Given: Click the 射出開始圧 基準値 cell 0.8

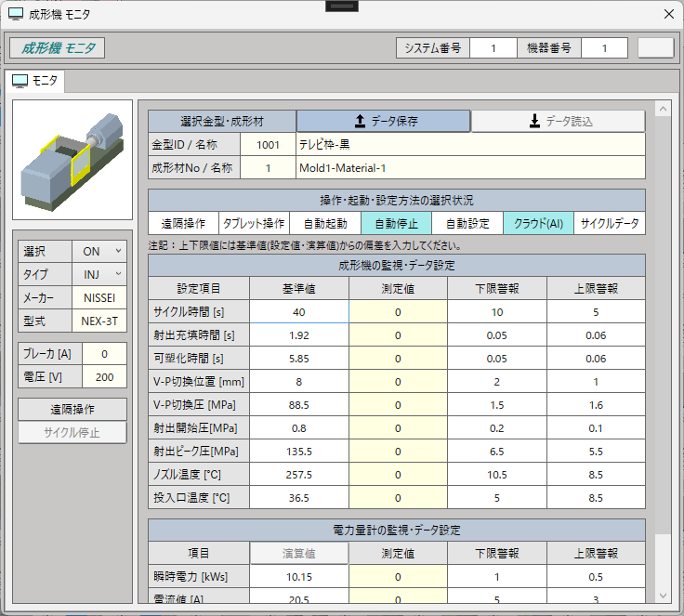Looking at the screenshot, I should 299,428.
